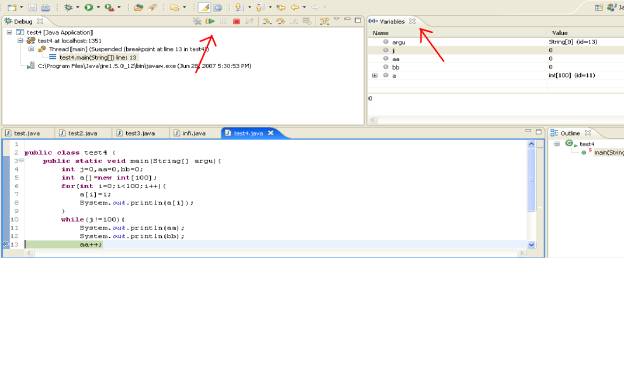Image resolution: width=624 pixels, height=368 pixels.
Task: Open the External Tools dropdown arrow
Action: (119, 7)
